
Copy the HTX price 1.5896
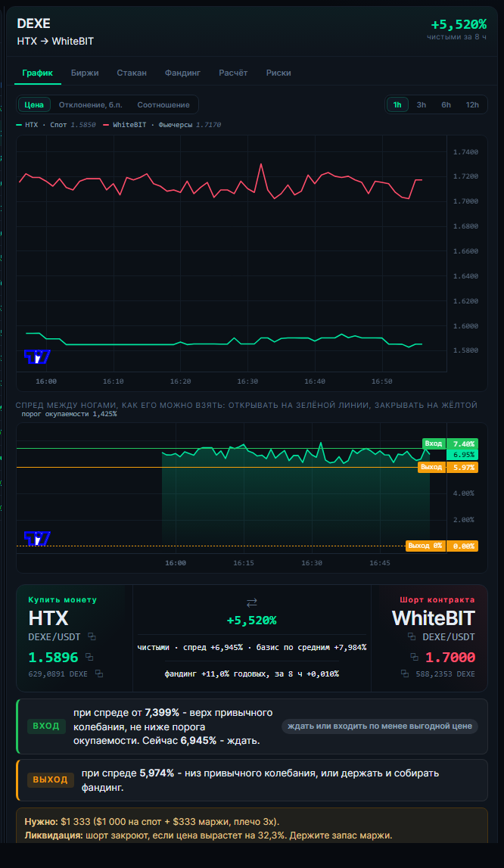pos(89,657)
